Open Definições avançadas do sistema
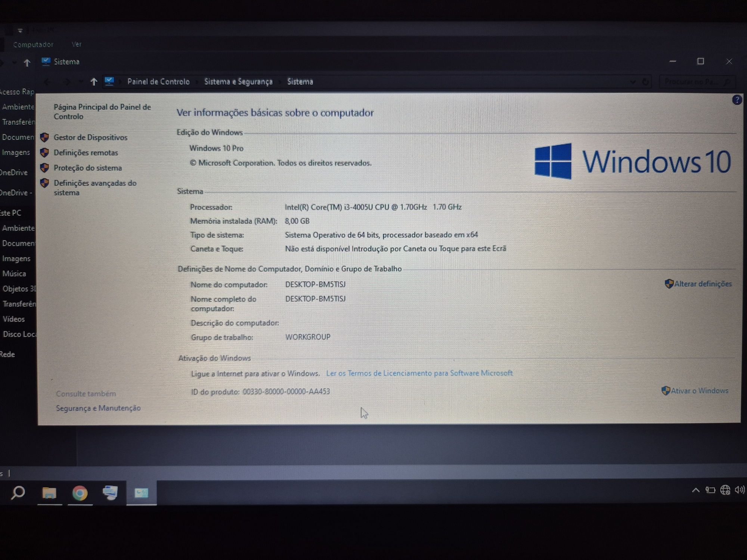This screenshot has width=747, height=560. [x=95, y=188]
